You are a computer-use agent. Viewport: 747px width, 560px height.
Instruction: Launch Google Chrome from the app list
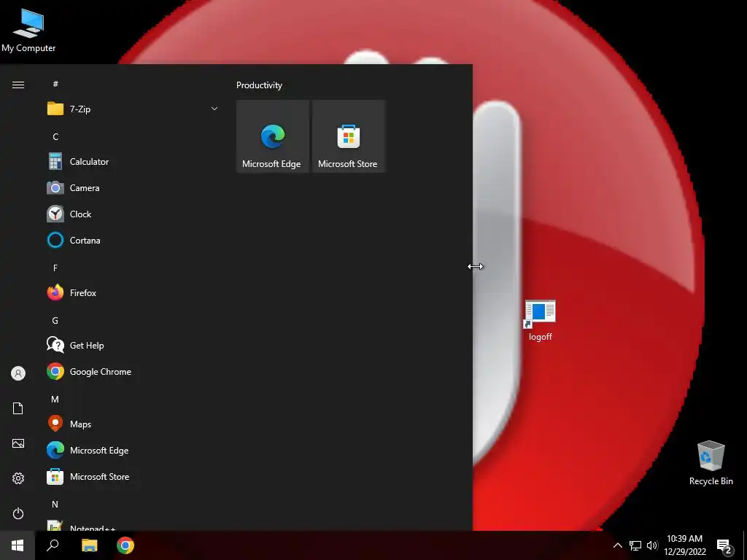tap(133, 371)
